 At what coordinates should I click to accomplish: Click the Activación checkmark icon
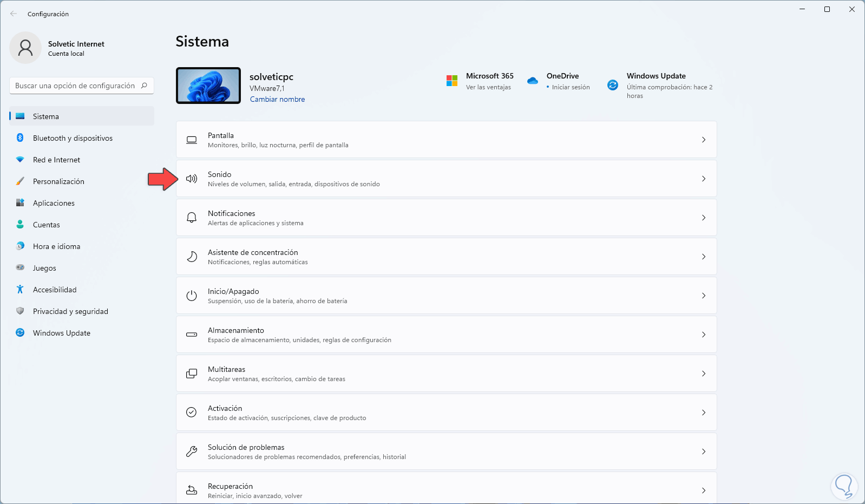(x=192, y=413)
